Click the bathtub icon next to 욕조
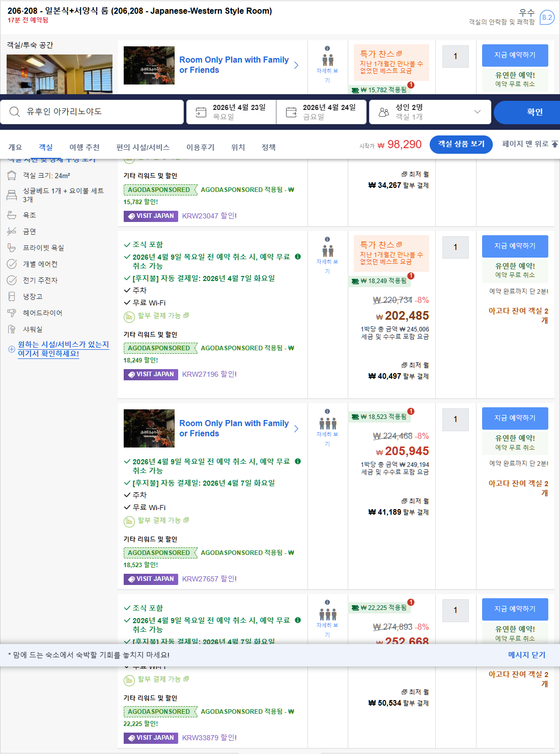This screenshot has height=754, width=560. click(x=12, y=215)
